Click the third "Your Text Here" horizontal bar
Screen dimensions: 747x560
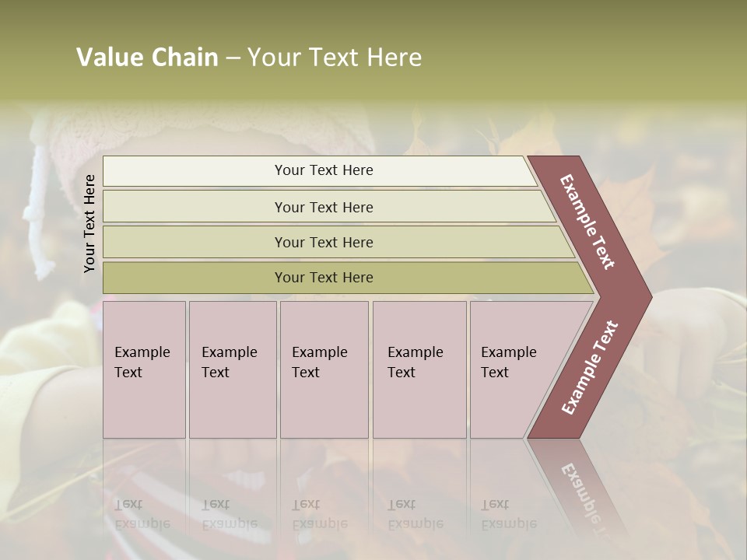323,242
